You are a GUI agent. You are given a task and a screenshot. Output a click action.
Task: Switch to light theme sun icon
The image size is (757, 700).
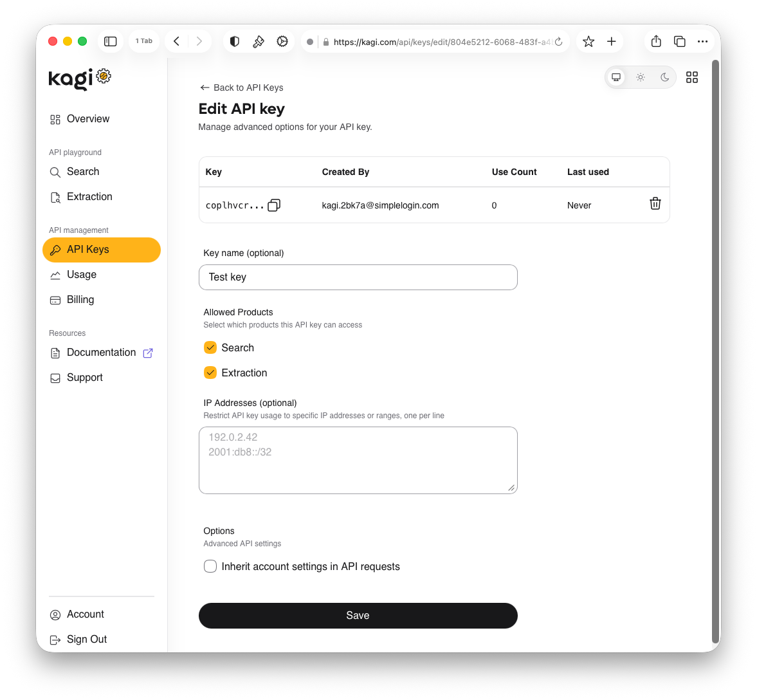pos(640,77)
